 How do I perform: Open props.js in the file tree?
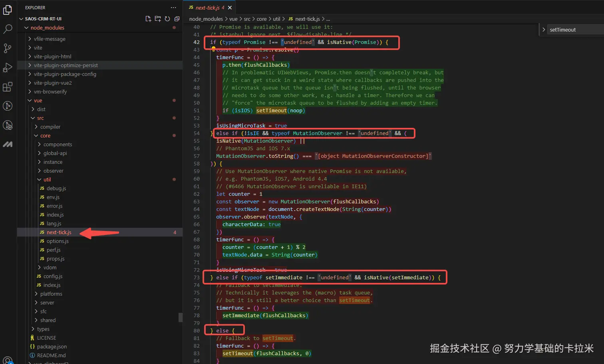pos(100,259)
